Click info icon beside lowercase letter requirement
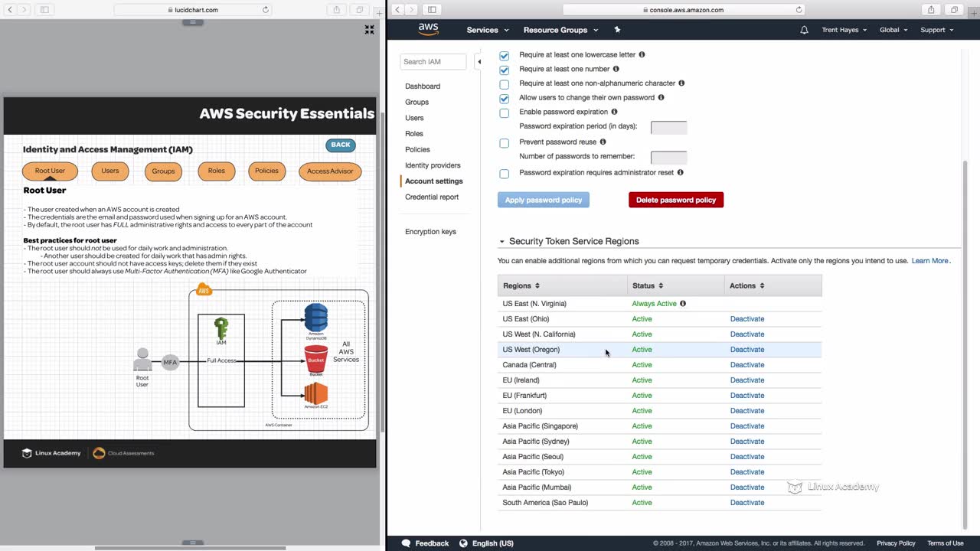This screenshot has width=980, height=551. pyautogui.click(x=642, y=55)
